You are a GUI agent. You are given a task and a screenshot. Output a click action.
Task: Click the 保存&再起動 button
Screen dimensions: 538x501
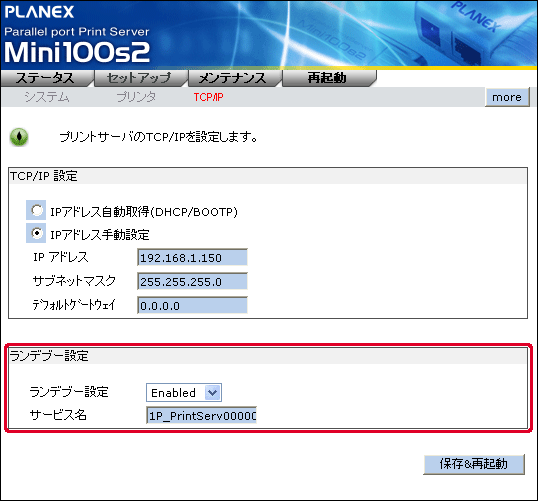click(x=474, y=464)
